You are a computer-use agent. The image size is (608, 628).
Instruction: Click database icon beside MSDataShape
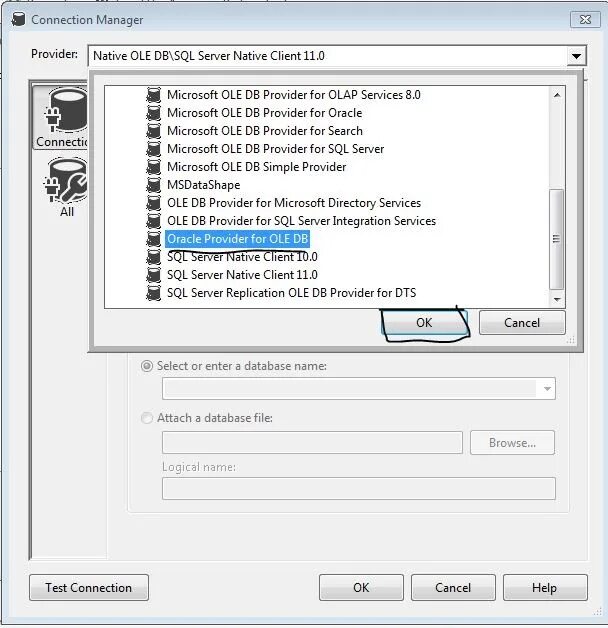pyautogui.click(x=153, y=185)
